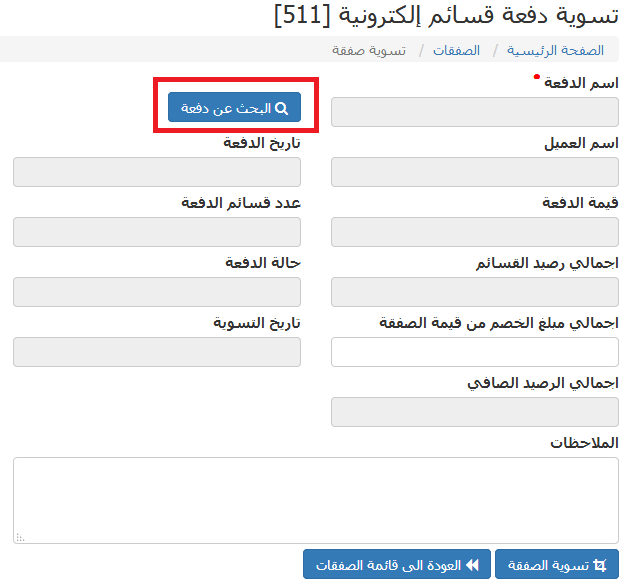The height and width of the screenshot is (586, 632).
Task: Click the اجمالي مبلغ الخصم من قيمة الصفقة field
Action: (x=475, y=352)
